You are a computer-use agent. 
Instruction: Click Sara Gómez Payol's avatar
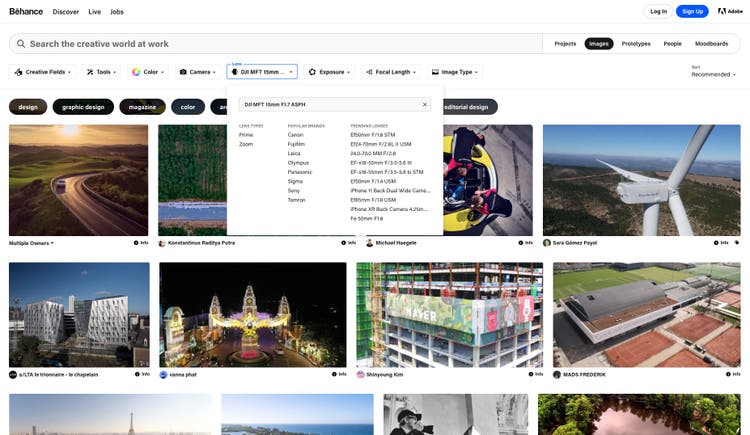547,242
